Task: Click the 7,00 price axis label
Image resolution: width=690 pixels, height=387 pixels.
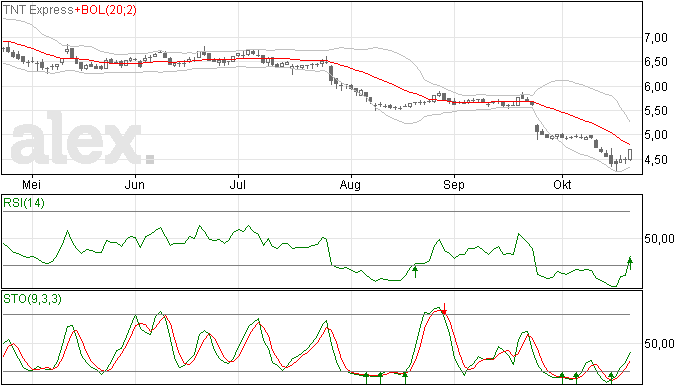Action: (x=656, y=38)
